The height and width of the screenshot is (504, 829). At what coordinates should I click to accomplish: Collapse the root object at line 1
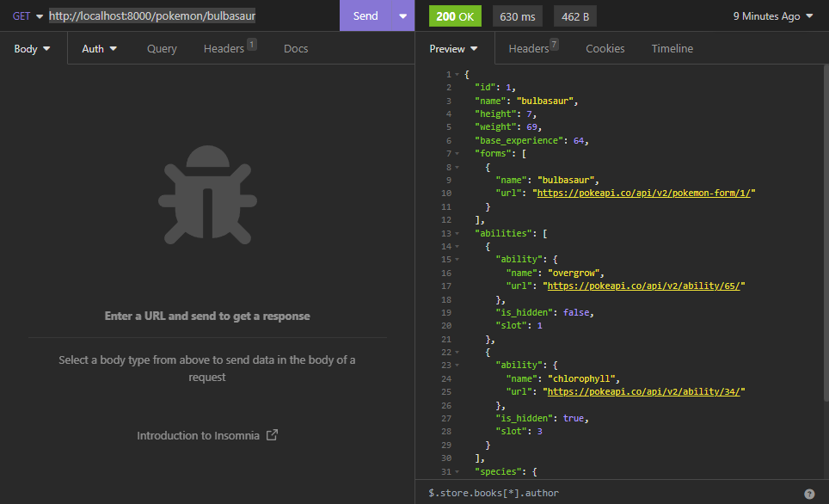pyautogui.click(x=457, y=75)
